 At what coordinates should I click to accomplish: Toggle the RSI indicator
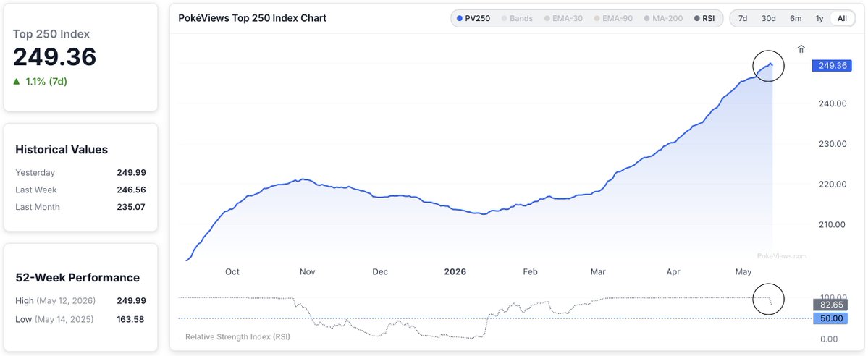704,18
